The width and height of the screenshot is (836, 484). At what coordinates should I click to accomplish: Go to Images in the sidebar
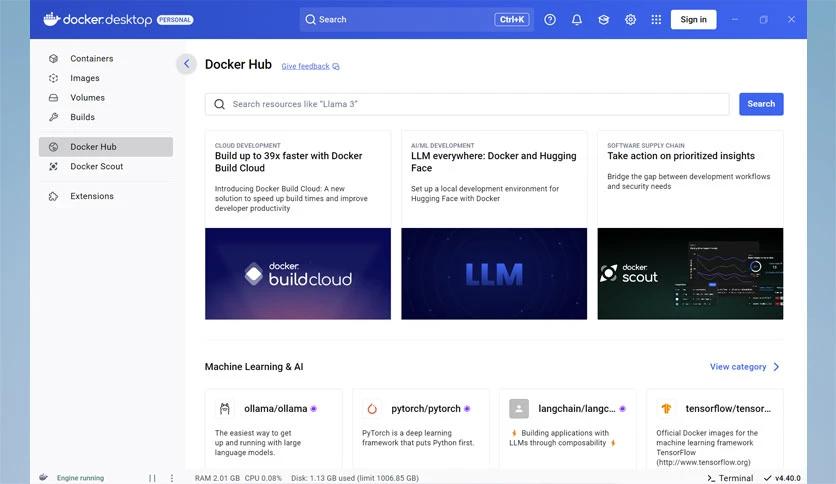pyautogui.click(x=106, y=78)
